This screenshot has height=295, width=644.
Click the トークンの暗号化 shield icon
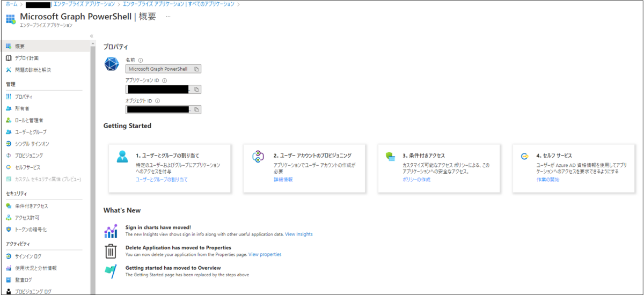tap(9, 230)
